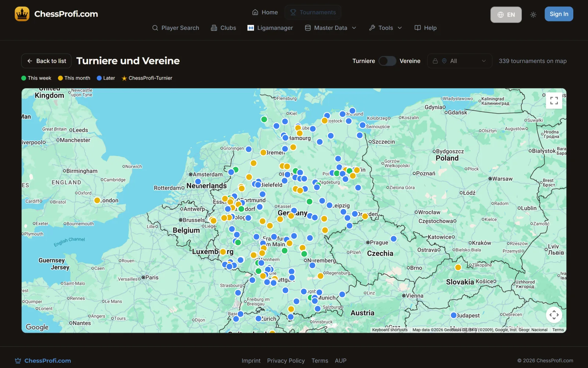Click the Master Data database icon

(x=308, y=28)
